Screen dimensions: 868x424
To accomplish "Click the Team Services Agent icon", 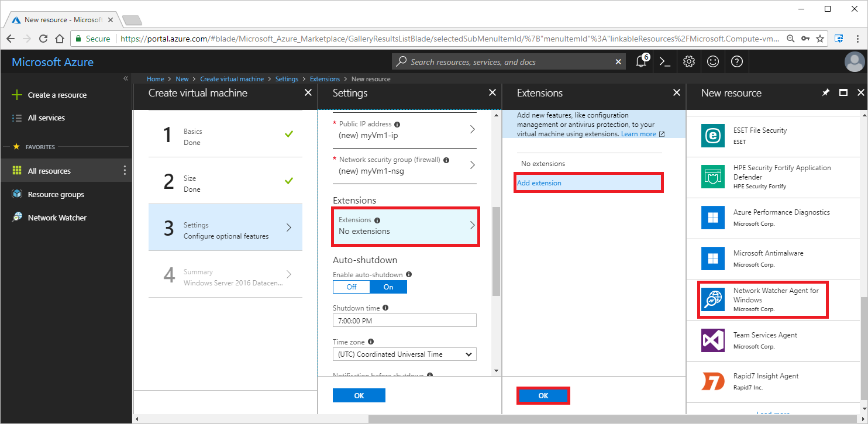I will [x=713, y=340].
